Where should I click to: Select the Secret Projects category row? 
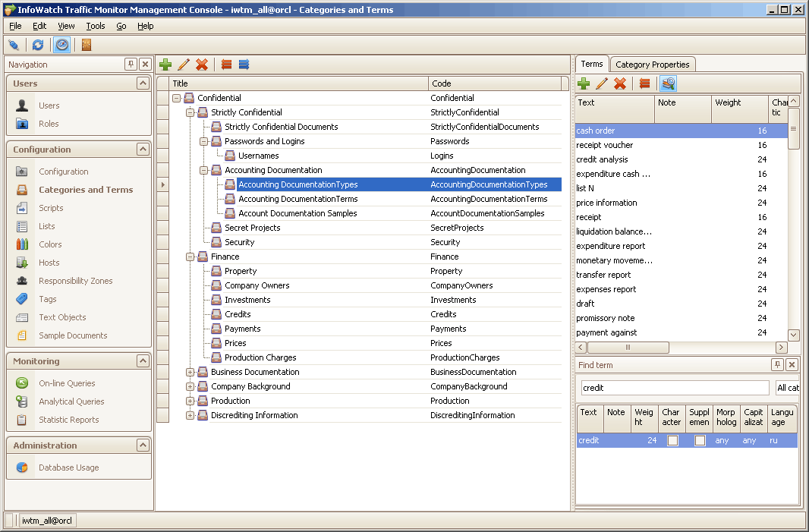click(x=367, y=228)
